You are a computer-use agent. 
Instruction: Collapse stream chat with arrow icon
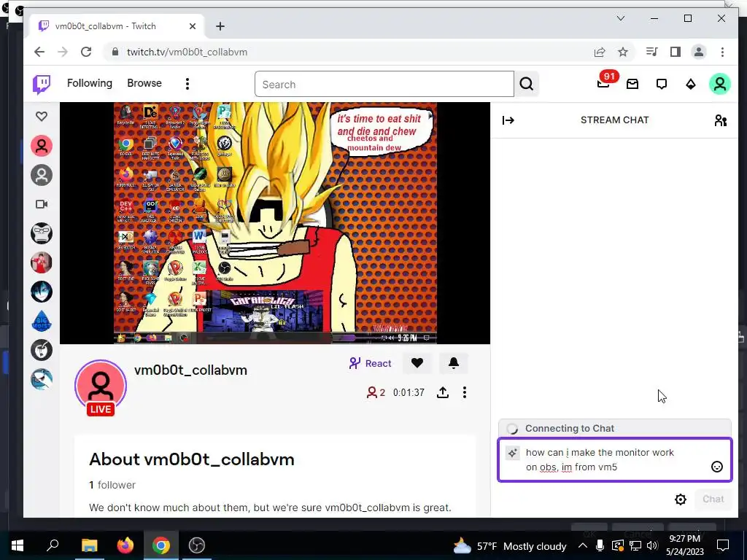tap(508, 120)
